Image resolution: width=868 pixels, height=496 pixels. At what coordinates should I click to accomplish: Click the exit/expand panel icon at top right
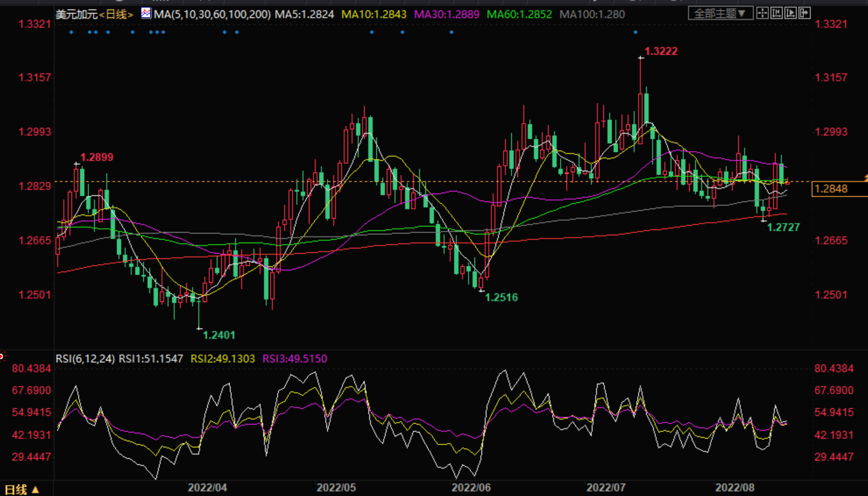[x=804, y=13]
